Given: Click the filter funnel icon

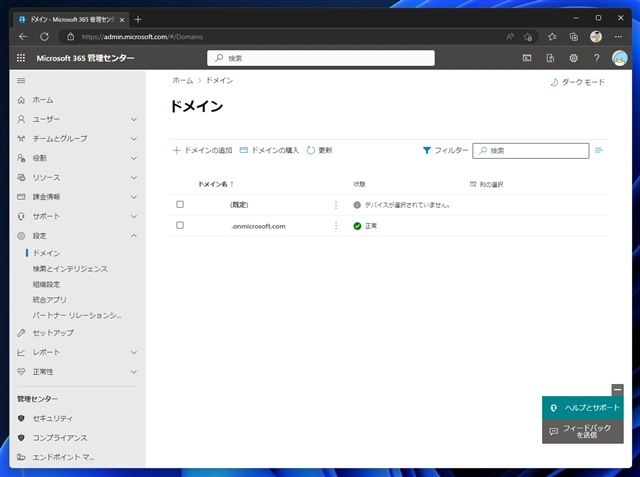Looking at the screenshot, I should (x=427, y=150).
